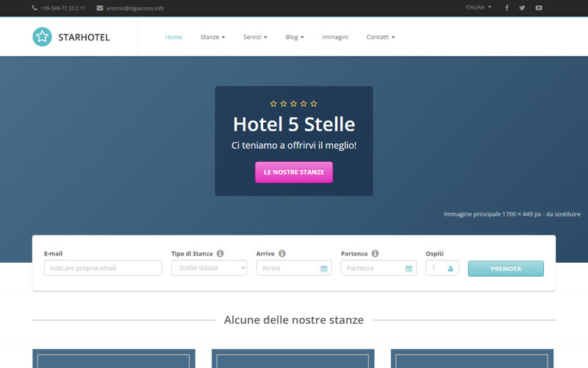
Task: Open the Immagini menu item
Action: (335, 37)
